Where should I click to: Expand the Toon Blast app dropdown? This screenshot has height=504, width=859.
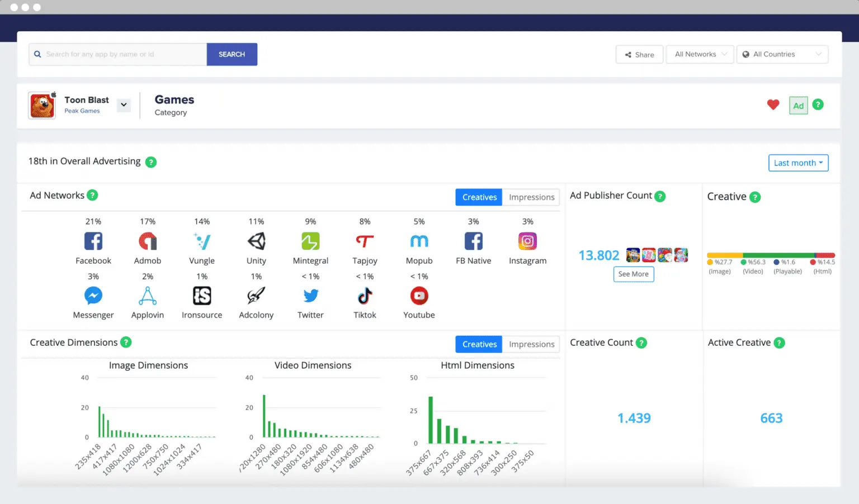124,104
